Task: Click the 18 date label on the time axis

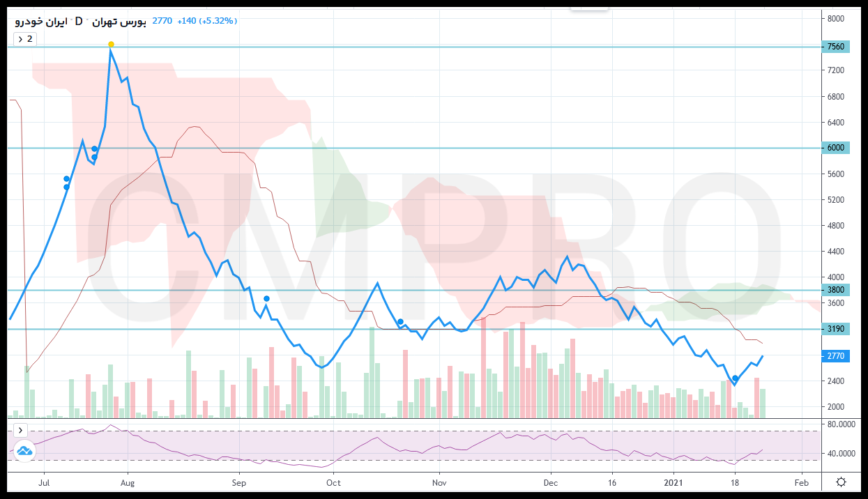Action: pos(735,482)
